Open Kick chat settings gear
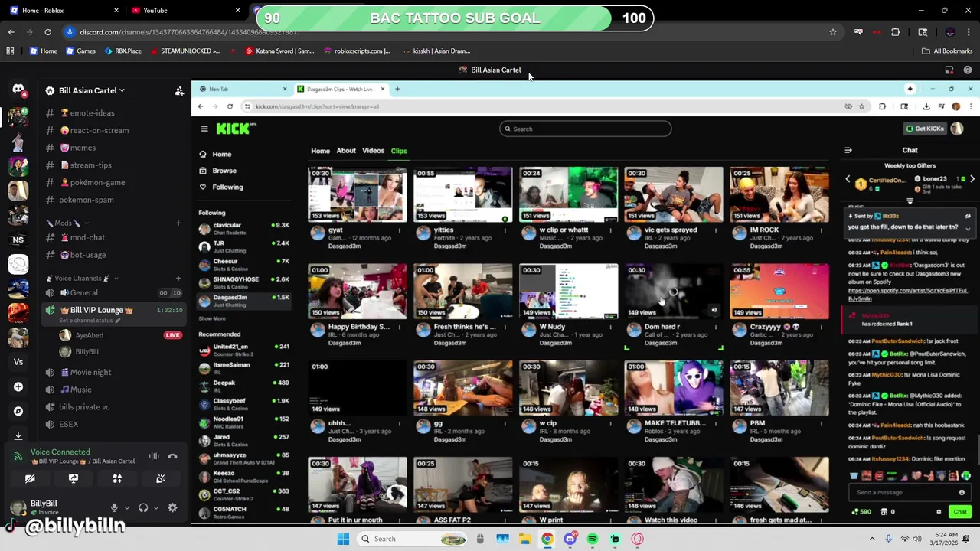Screen dimensions: 980x551 click(939, 512)
